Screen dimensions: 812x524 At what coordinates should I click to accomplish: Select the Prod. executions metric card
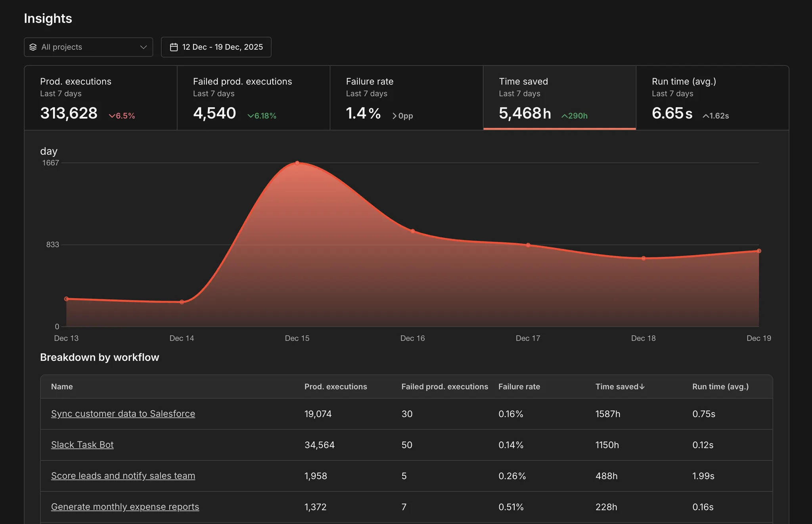100,98
